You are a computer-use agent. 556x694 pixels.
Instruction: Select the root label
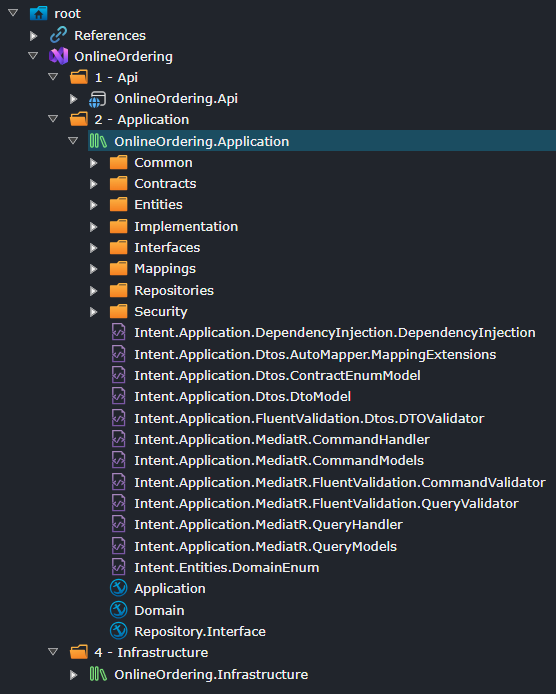pos(67,14)
